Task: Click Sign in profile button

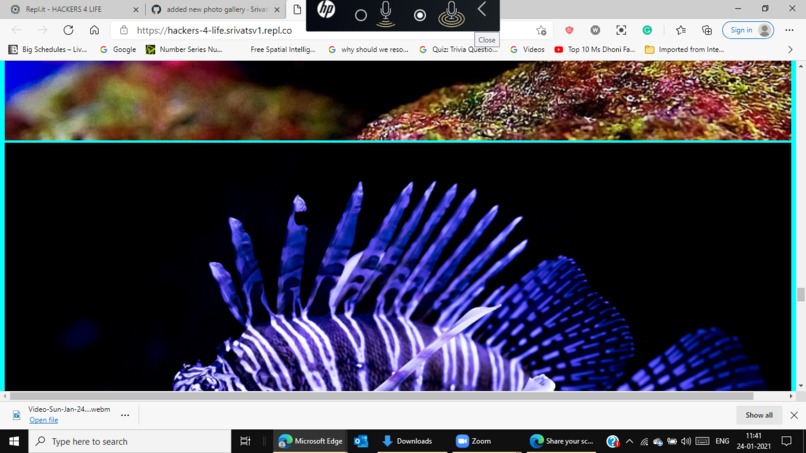Action: pyautogui.click(x=748, y=30)
